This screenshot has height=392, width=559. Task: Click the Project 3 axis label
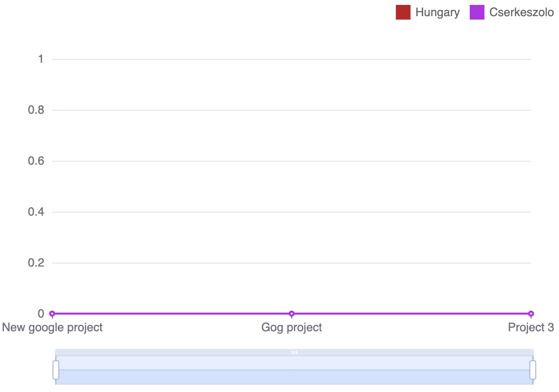pos(531,327)
